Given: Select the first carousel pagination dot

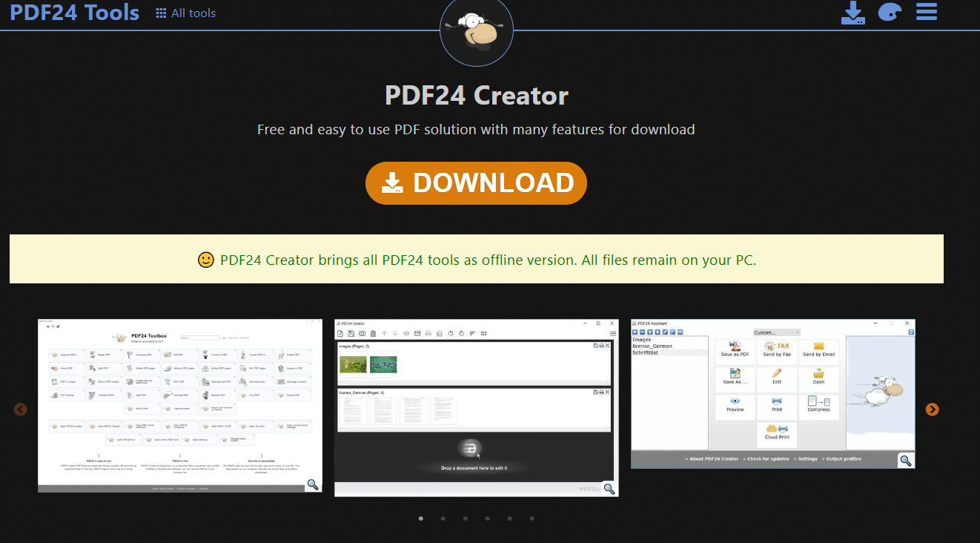Looking at the screenshot, I should click(421, 519).
